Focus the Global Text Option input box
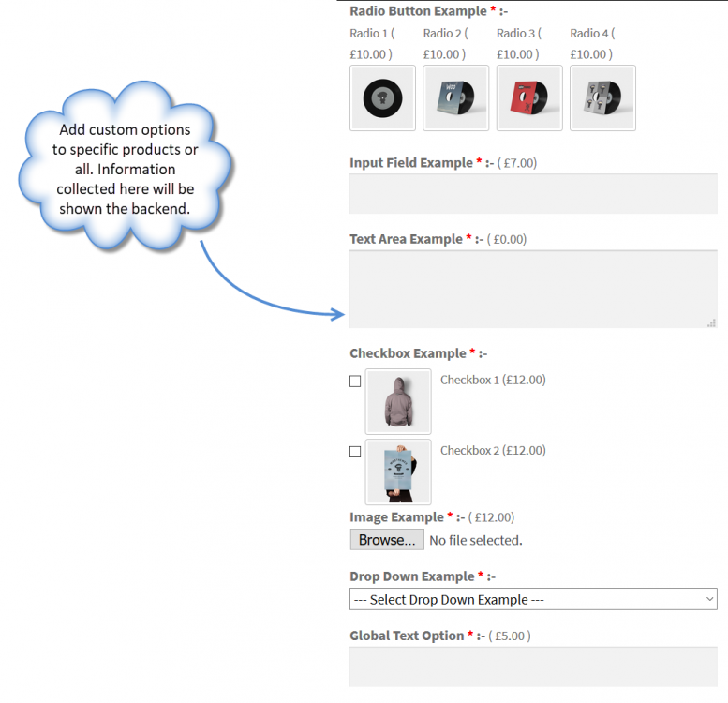The height and width of the screenshot is (703, 728). click(x=532, y=666)
